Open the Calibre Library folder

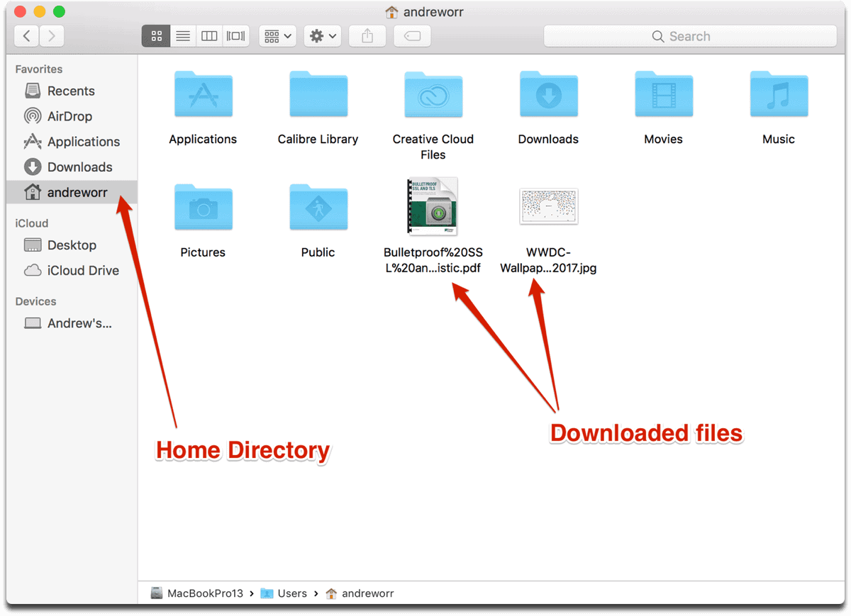[x=318, y=94]
